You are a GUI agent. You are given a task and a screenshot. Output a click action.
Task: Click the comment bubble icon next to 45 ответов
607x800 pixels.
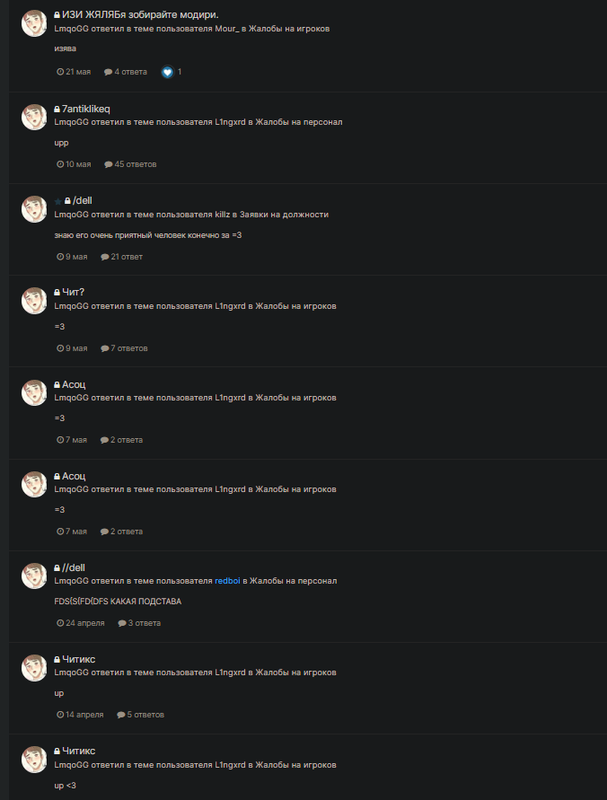(108, 164)
